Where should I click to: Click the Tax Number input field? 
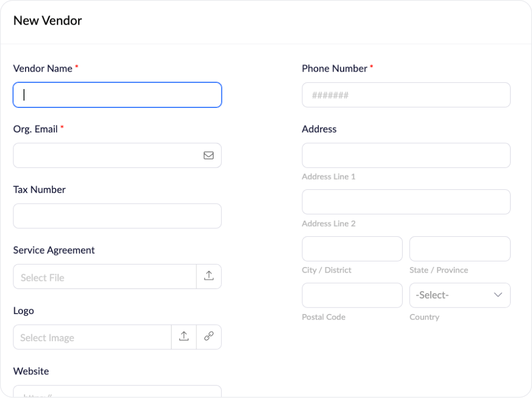[117, 216]
